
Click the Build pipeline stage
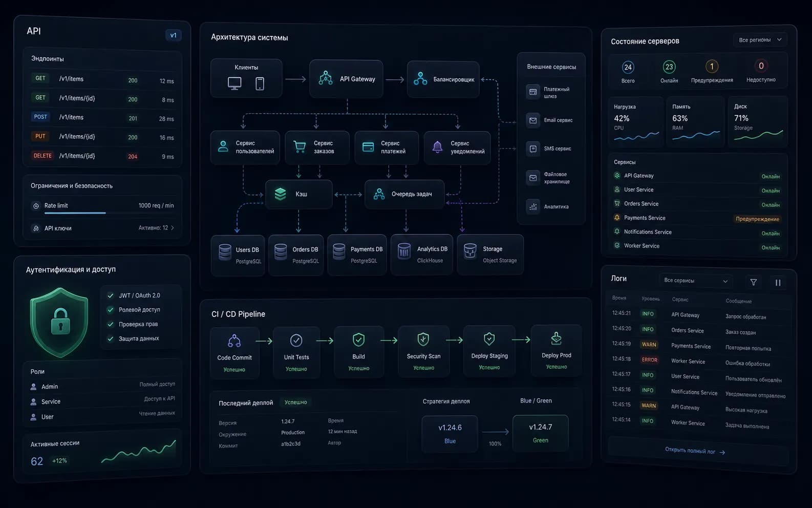(x=358, y=352)
